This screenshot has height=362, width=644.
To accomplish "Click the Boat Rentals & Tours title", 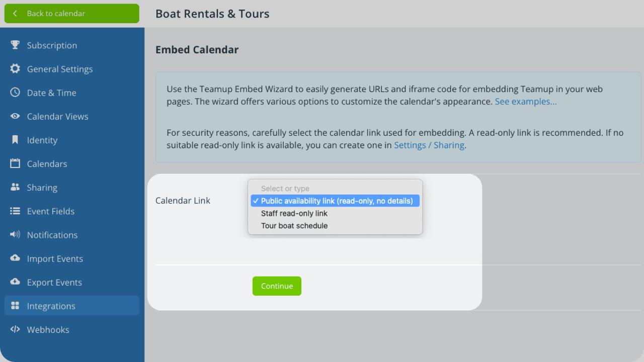I will 212,14.
